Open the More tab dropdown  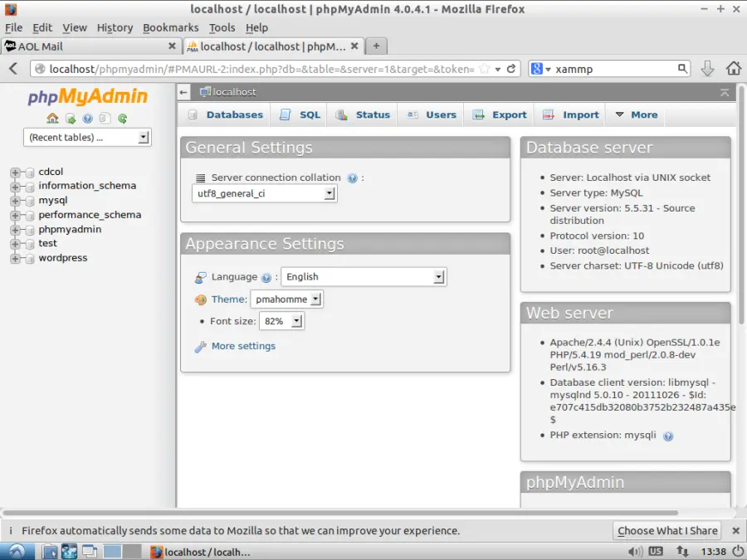pyautogui.click(x=636, y=114)
